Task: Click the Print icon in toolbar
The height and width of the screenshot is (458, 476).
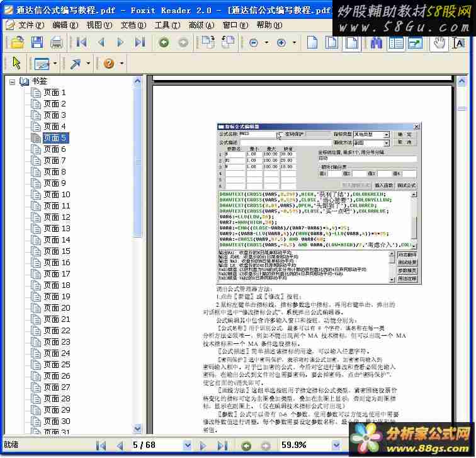Action: coord(57,42)
